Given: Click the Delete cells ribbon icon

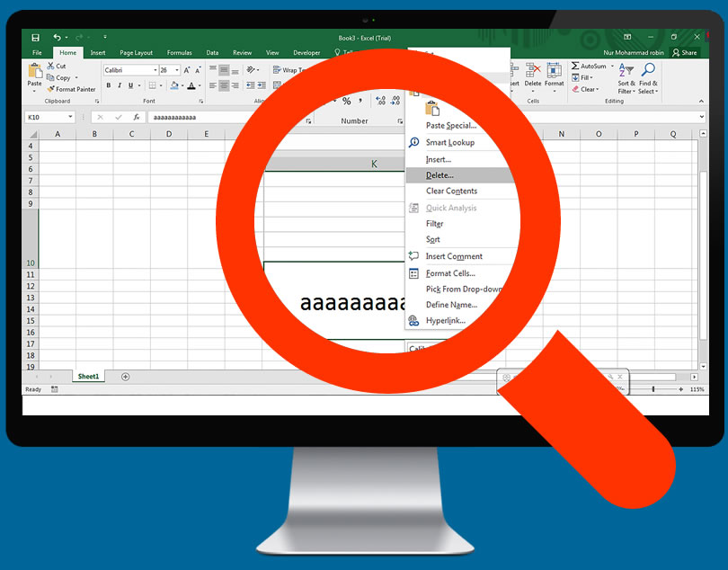Looking at the screenshot, I should click(x=533, y=72).
